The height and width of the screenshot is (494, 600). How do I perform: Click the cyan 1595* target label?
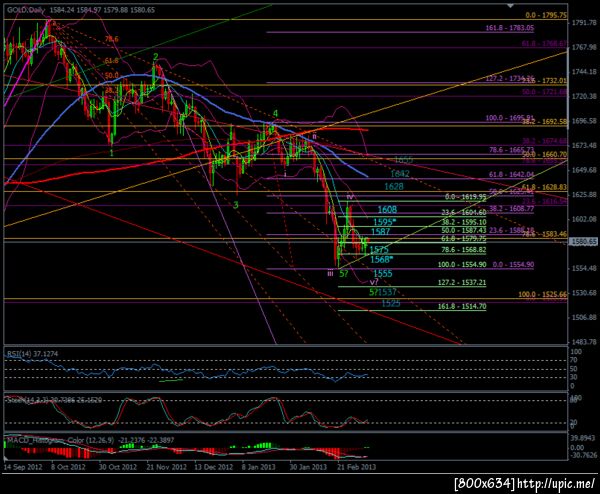point(385,222)
